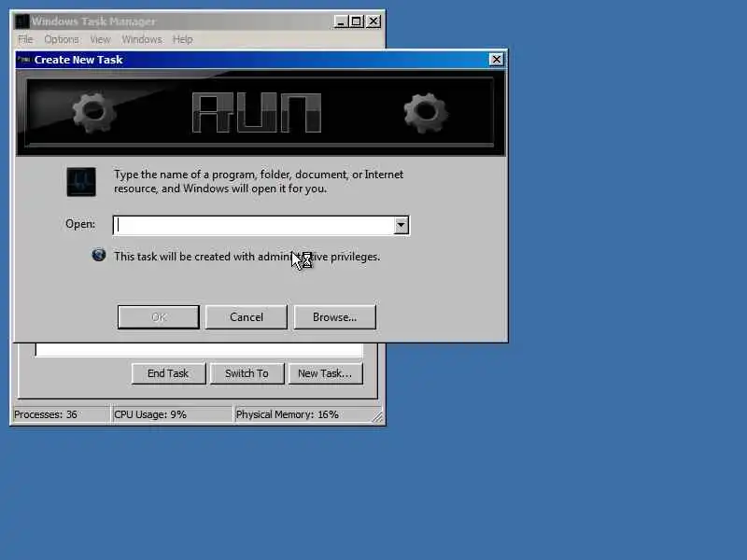747x560 pixels.
Task: Open the File menu in Task Manager
Action: click(25, 39)
